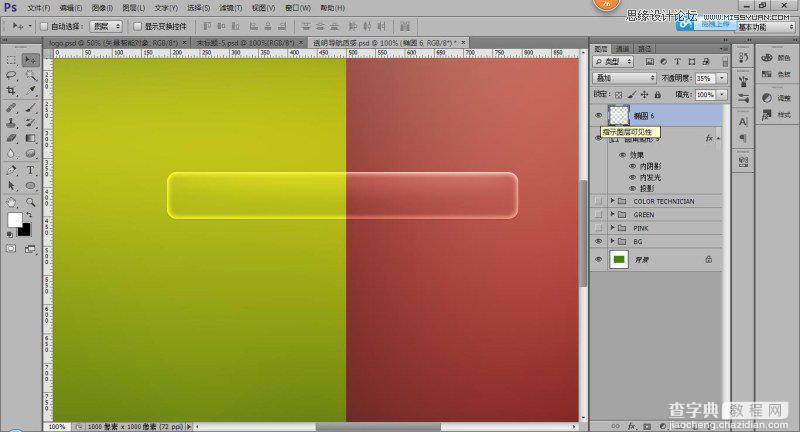Click the background layer thumbnail

(619, 260)
